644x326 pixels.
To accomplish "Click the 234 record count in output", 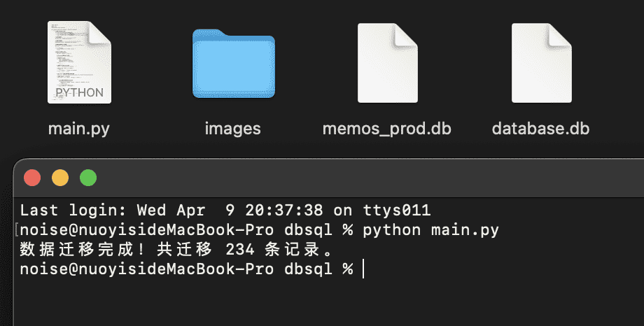I will pos(240,250).
